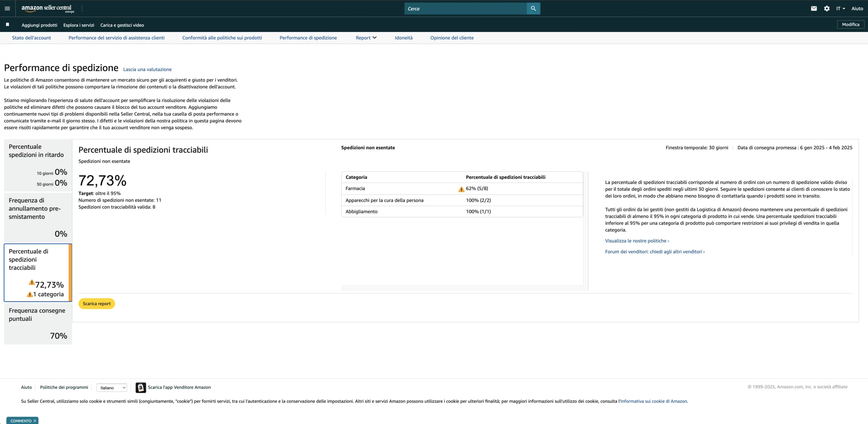Click the 100% (1/1) value
The image size is (868, 424).
coord(478,211)
